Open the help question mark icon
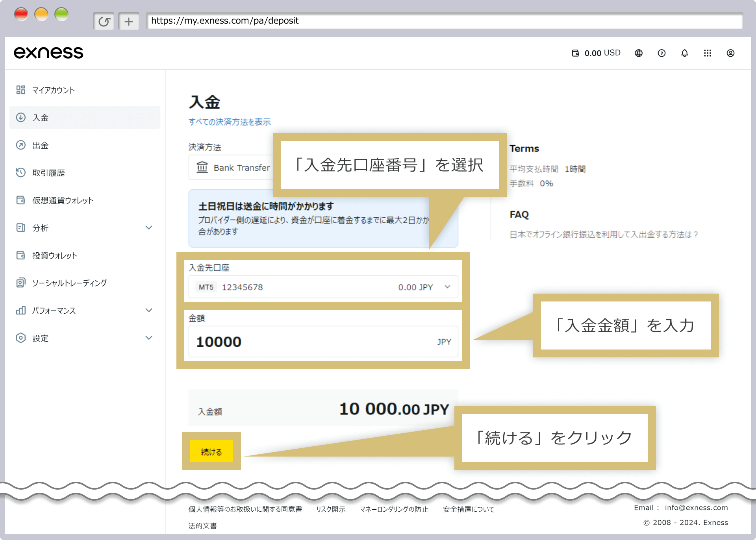 coord(661,53)
